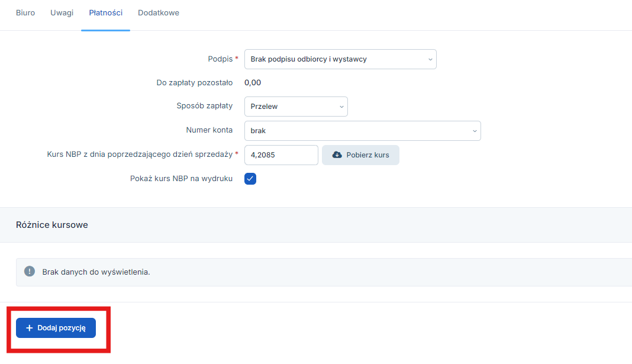Switch to the Uwagi tab

(62, 13)
